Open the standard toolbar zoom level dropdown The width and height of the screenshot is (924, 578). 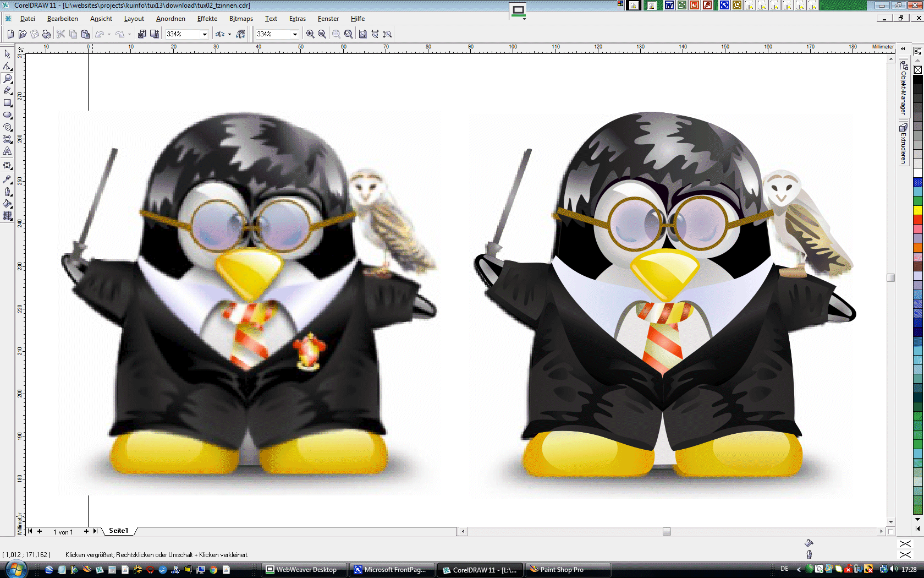pyautogui.click(x=205, y=34)
